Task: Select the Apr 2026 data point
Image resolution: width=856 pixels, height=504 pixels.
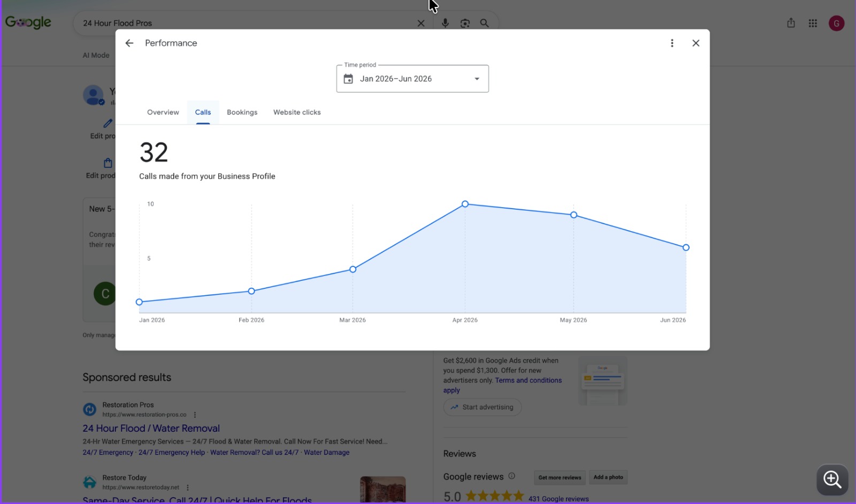Action: click(x=465, y=204)
